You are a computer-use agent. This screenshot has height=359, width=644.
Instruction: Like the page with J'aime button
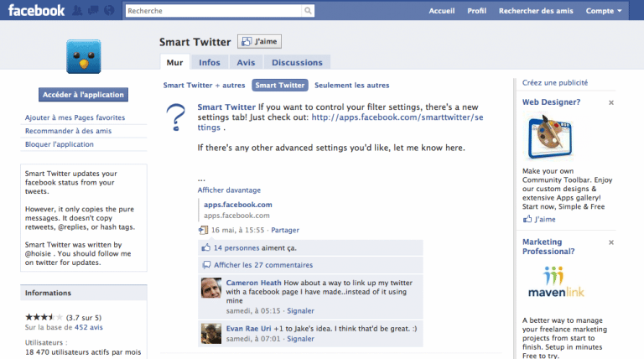tap(259, 41)
